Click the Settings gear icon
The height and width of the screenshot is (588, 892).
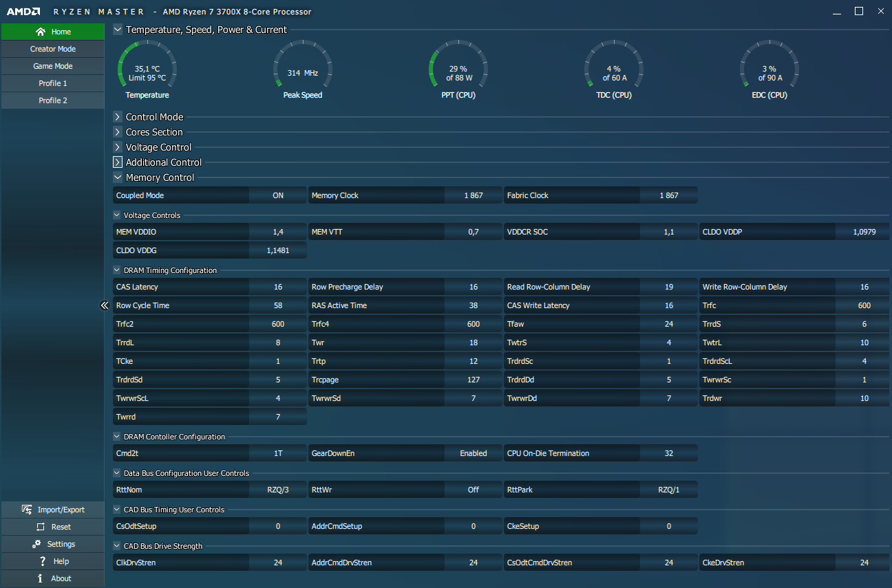(36, 544)
